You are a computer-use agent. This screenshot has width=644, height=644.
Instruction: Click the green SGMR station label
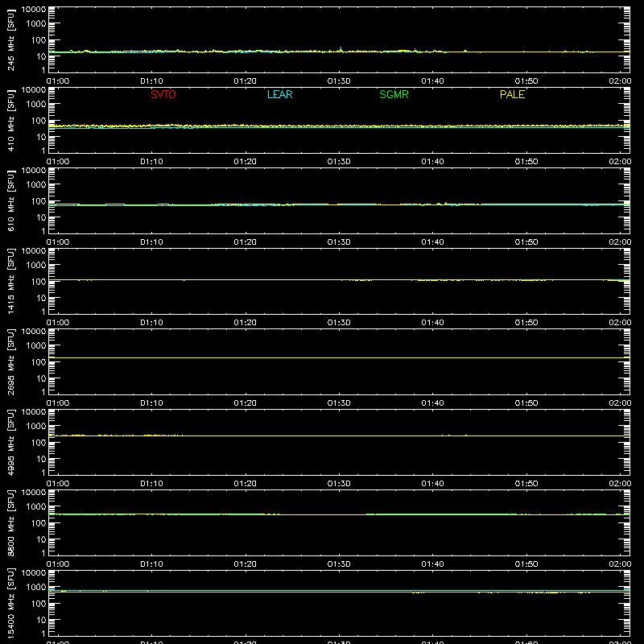click(x=394, y=94)
